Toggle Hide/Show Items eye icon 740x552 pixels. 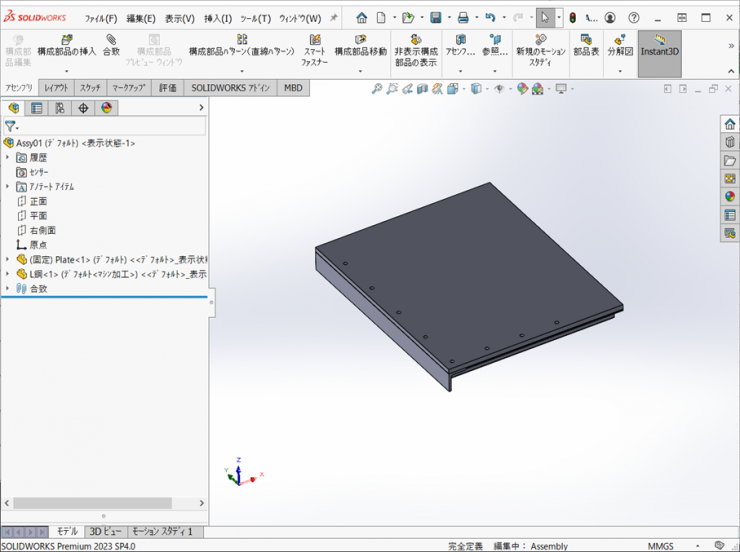499,89
